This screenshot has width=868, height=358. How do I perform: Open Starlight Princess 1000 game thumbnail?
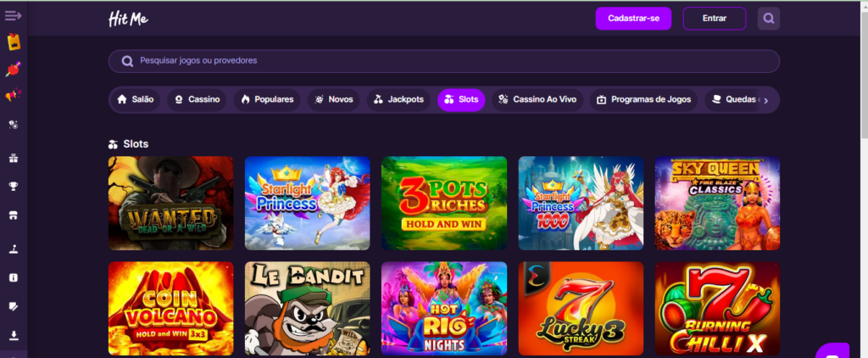(581, 204)
